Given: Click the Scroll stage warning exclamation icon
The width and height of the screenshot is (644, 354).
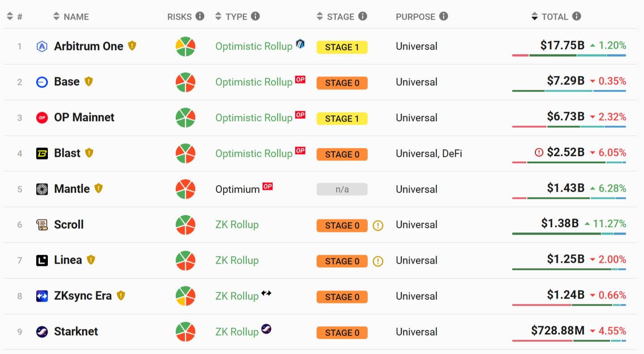Looking at the screenshot, I should click(378, 225).
